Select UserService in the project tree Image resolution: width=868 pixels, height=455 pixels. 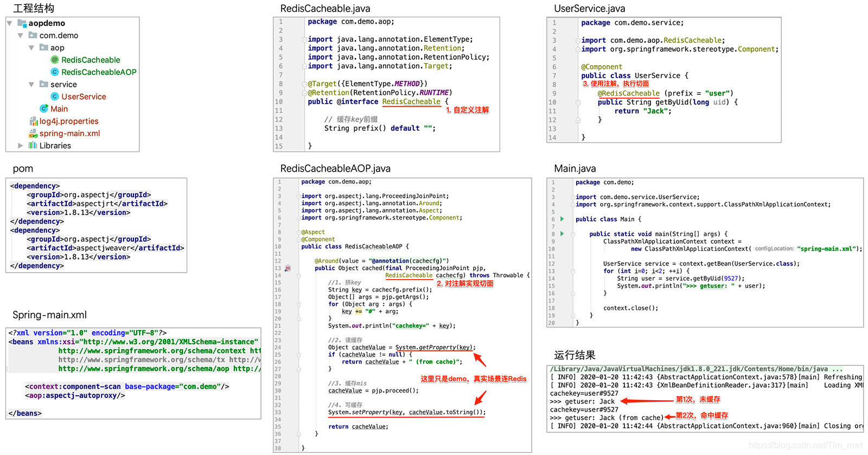84,96
